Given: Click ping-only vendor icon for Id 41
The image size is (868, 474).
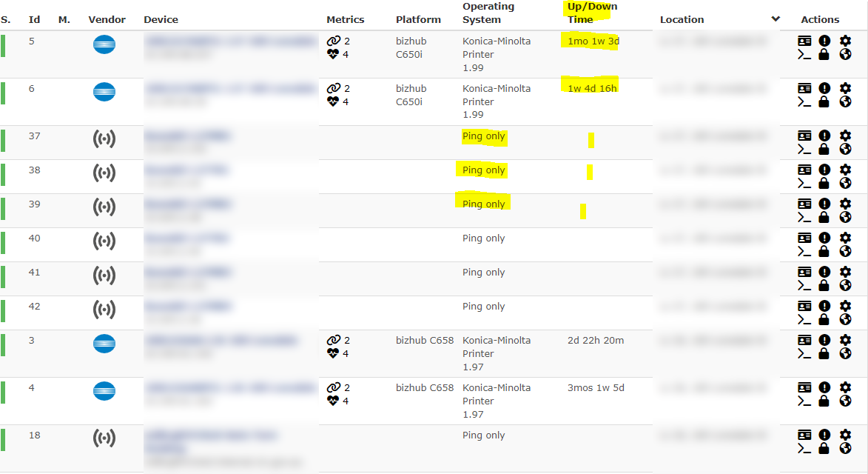Looking at the screenshot, I should tap(104, 276).
